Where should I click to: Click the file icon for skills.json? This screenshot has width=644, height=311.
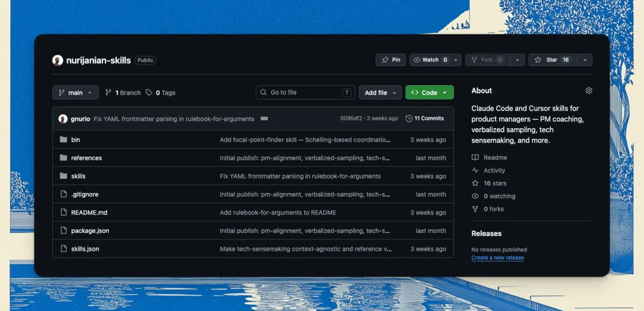click(x=63, y=248)
